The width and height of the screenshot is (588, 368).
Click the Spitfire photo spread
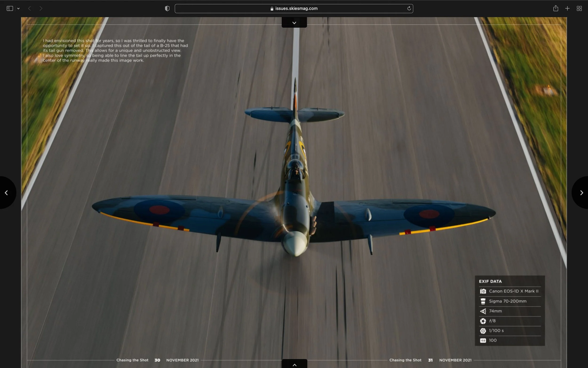(294, 192)
